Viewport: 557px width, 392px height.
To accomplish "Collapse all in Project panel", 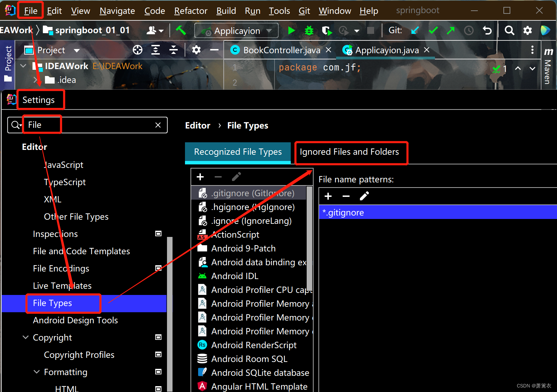I will pyautogui.click(x=174, y=50).
